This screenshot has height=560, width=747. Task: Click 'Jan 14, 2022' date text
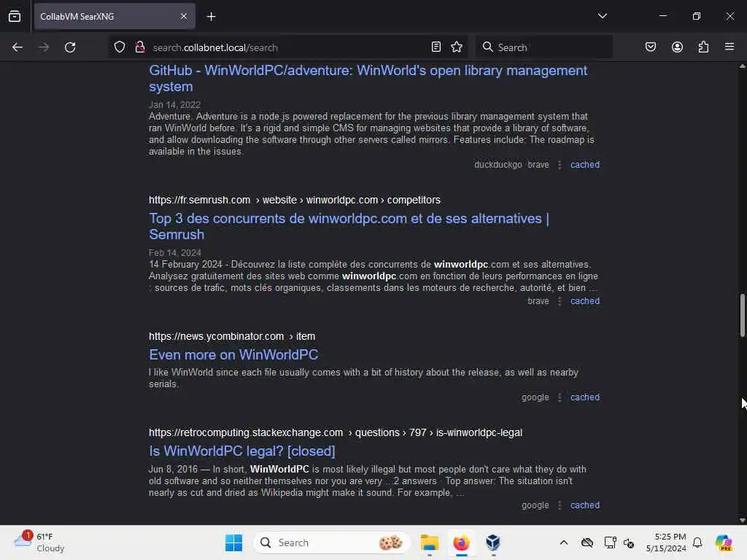[x=174, y=105]
